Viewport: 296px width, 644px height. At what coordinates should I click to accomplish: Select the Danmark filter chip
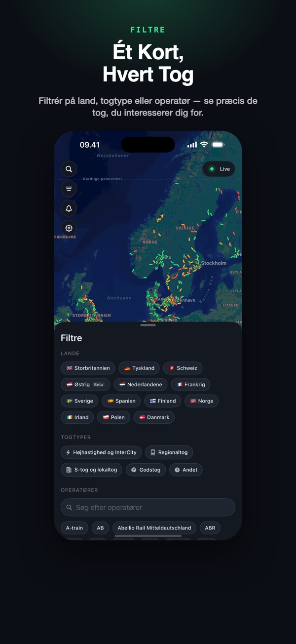coord(154,417)
